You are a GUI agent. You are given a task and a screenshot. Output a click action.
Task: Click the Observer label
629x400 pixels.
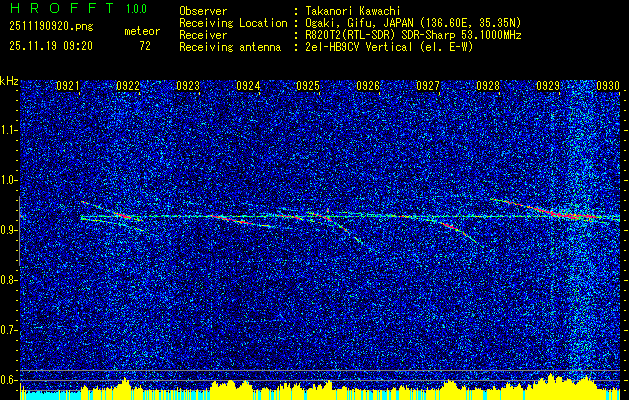click(x=203, y=11)
